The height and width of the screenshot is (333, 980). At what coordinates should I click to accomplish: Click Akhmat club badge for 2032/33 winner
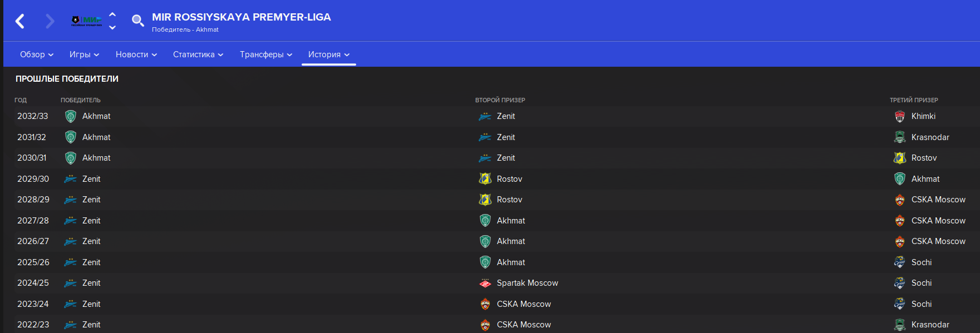tap(71, 116)
